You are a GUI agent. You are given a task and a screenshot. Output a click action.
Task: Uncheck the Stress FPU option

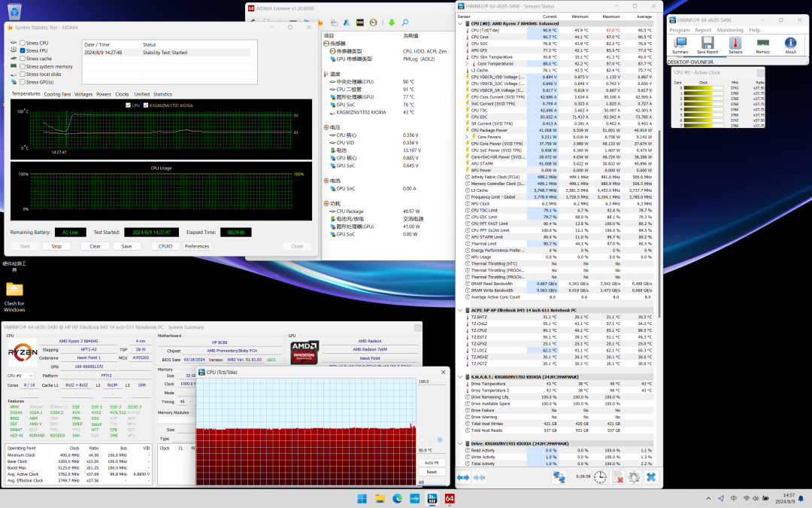click(x=22, y=51)
